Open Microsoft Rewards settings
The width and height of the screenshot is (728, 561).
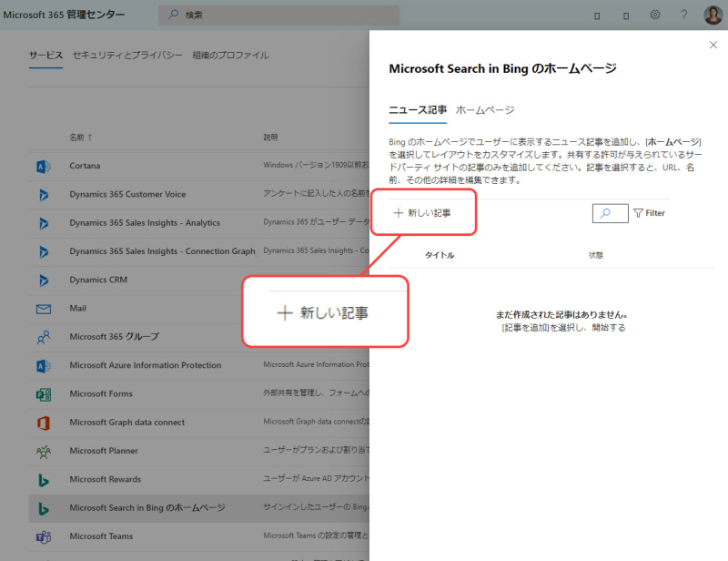[x=105, y=479]
